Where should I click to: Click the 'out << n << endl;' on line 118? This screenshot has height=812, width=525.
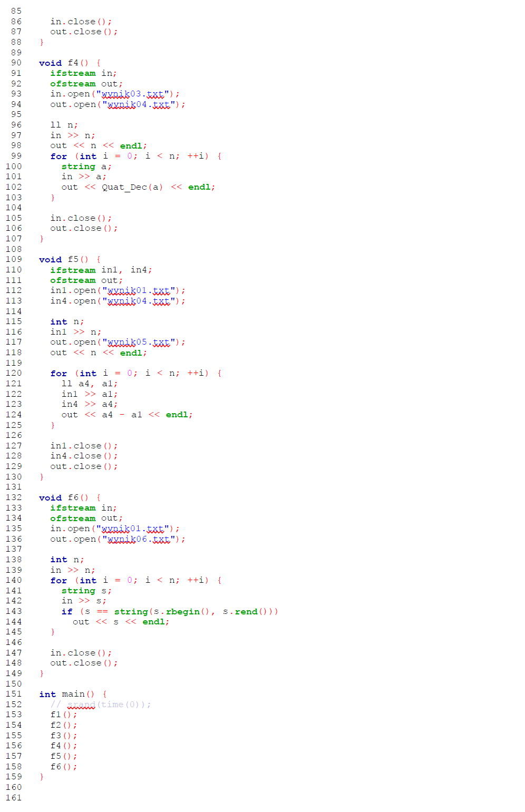(99, 353)
